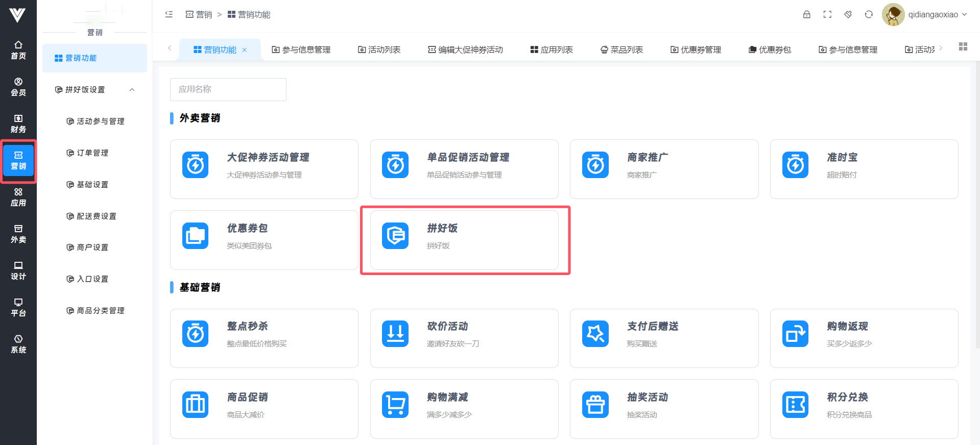Click the 应用名称 search field

coord(228,89)
